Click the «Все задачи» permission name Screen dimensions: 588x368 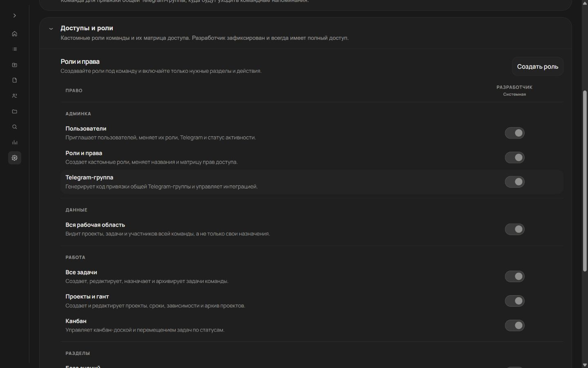81,272
